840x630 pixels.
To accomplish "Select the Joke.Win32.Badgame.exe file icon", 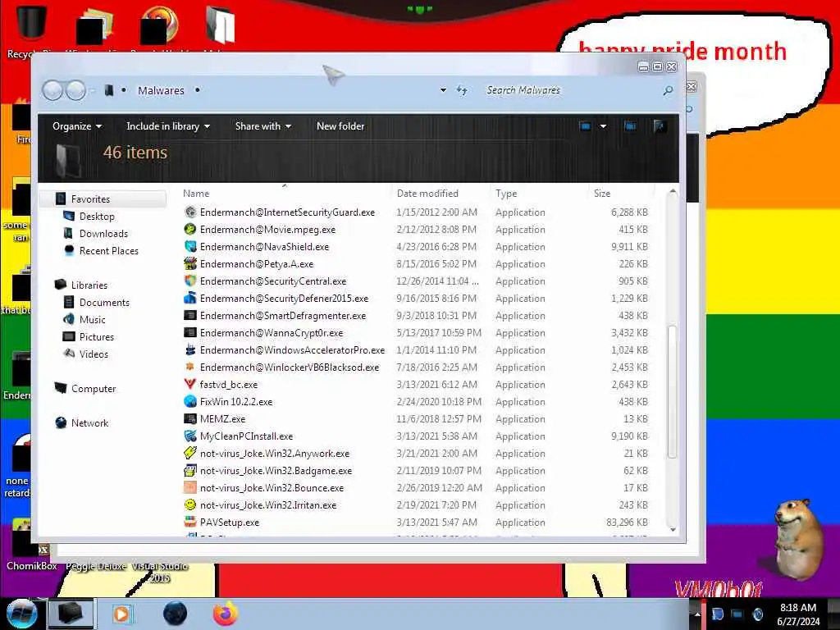I will [x=190, y=470].
